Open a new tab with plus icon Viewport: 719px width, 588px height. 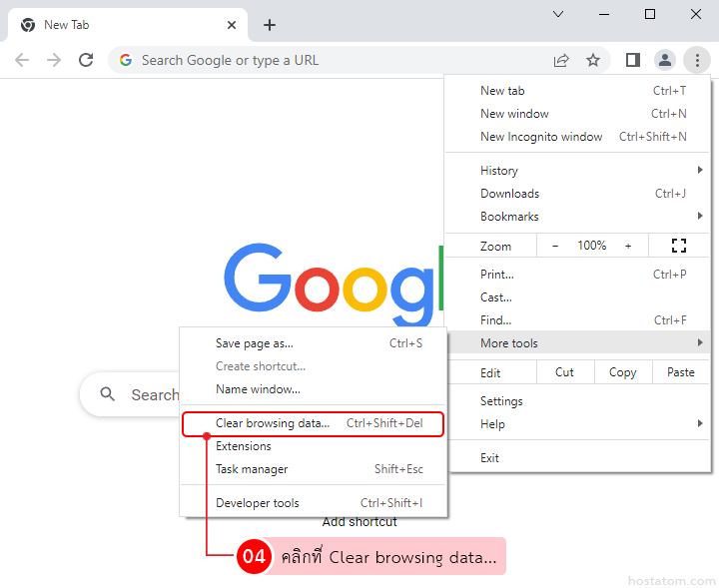click(270, 25)
